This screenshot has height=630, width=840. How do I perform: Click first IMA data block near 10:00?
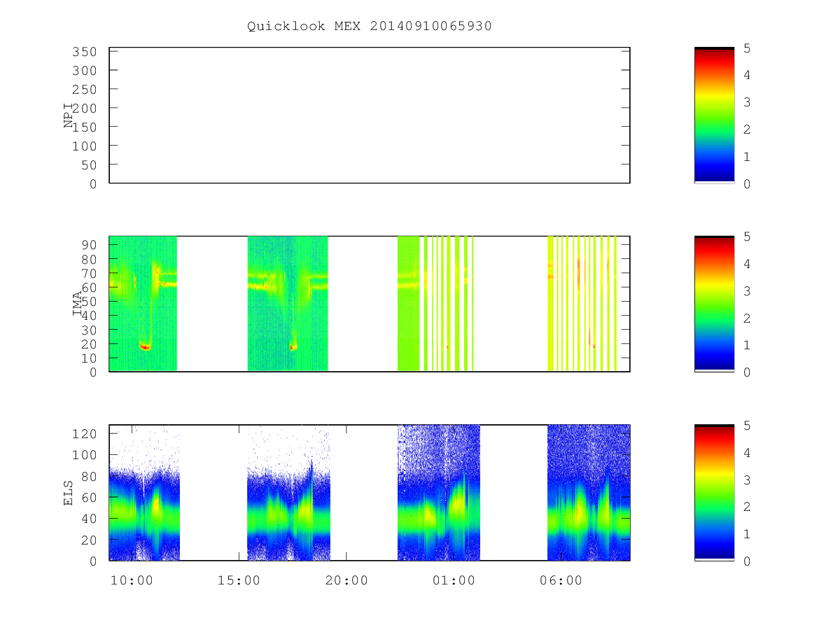(x=143, y=304)
